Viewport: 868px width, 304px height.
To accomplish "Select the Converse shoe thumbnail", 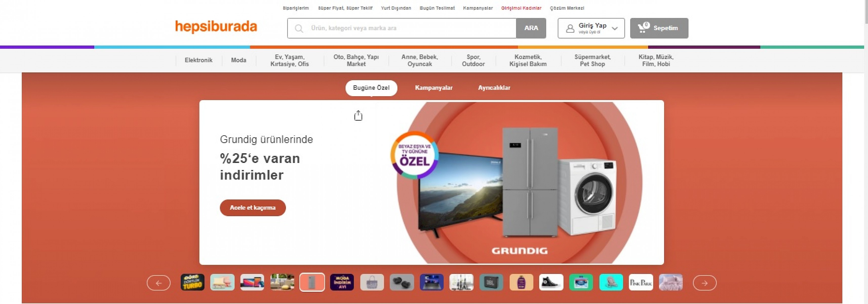I will click(551, 282).
